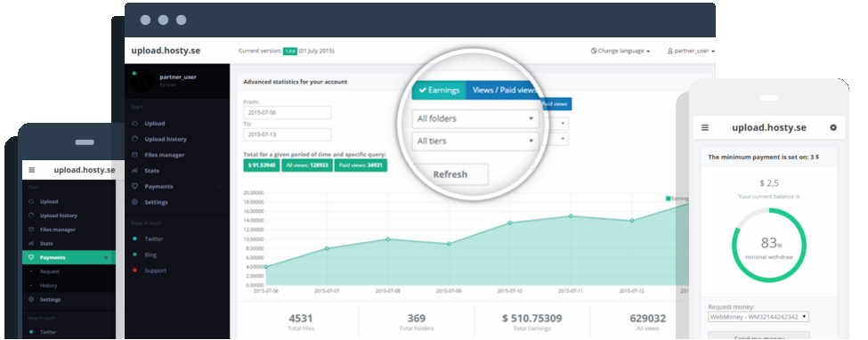Tap Files manager in the left phone menu
The width and height of the screenshot is (868, 340).
(x=57, y=230)
